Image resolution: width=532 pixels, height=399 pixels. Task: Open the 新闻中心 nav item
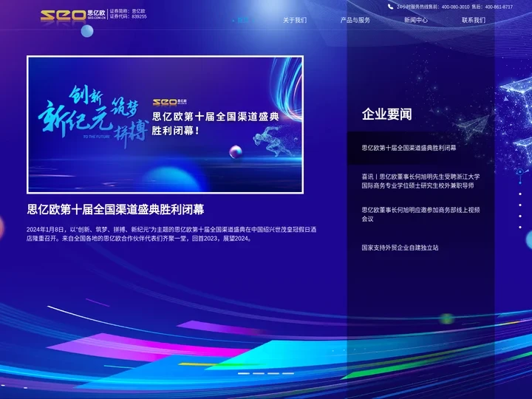pyautogui.click(x=415, y=21)
